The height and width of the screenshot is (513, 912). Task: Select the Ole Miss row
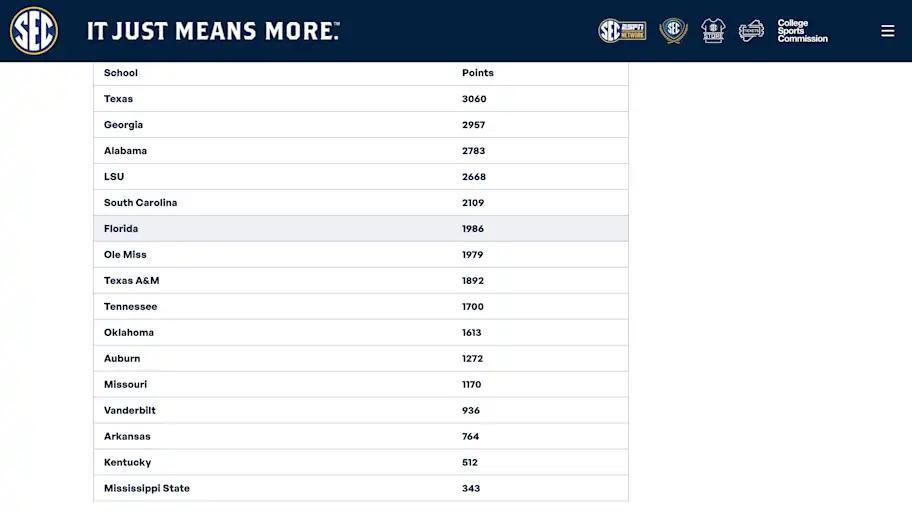361,255
